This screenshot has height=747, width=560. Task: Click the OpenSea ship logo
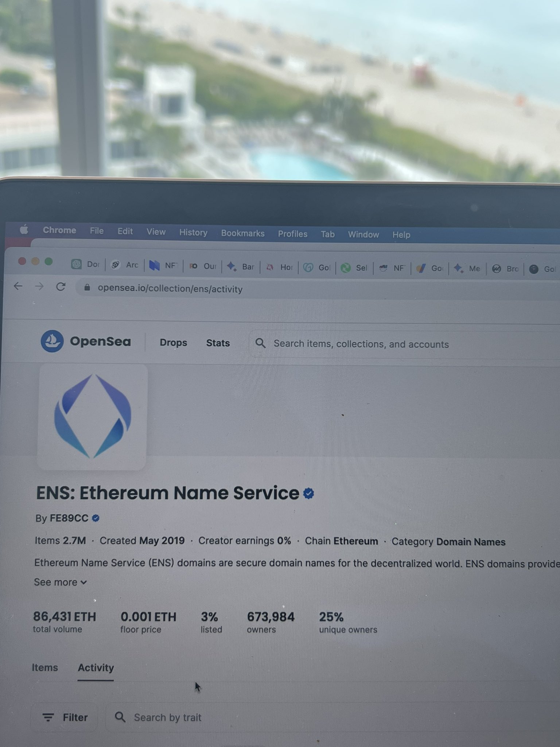click(x=52, y=341)
